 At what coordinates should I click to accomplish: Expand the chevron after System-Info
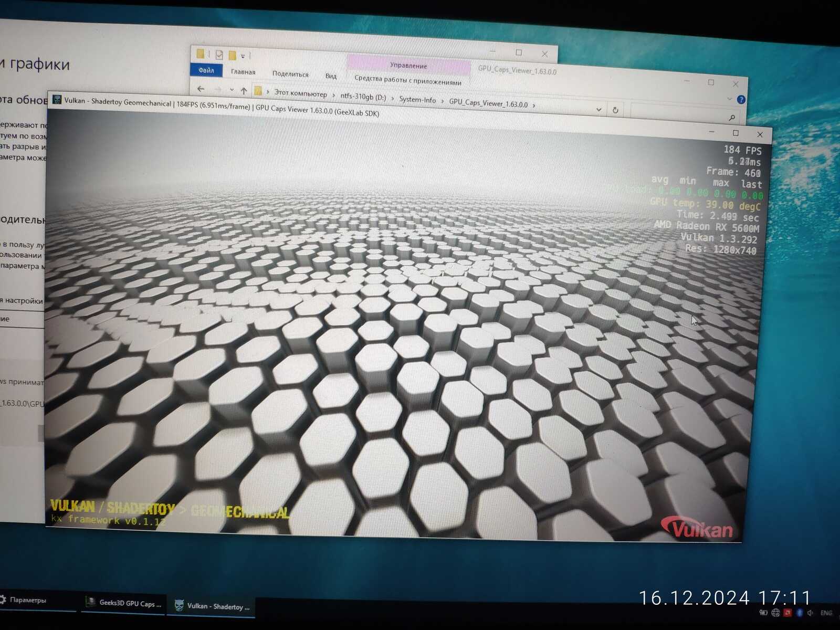click(x=442, y=101)
